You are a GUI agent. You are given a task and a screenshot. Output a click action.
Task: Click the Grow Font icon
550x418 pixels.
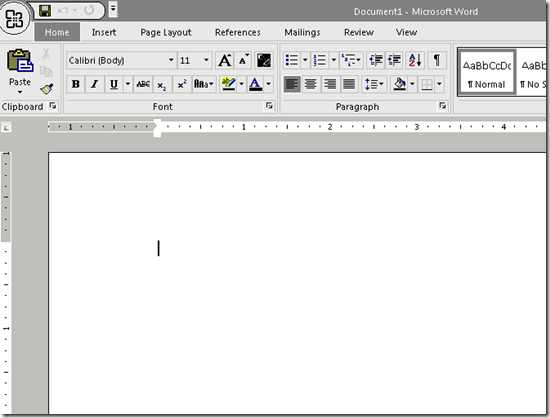225,60
